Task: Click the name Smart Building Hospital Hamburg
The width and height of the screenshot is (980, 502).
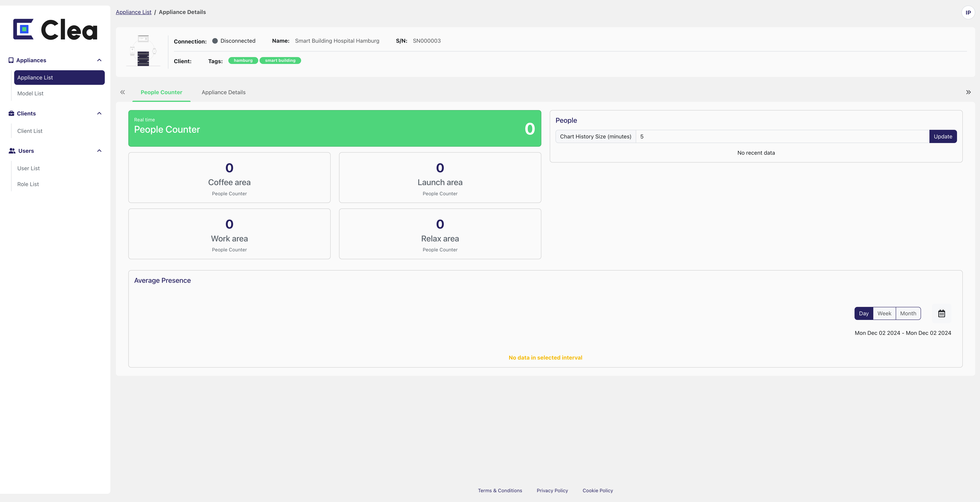Action: point(337,41)
